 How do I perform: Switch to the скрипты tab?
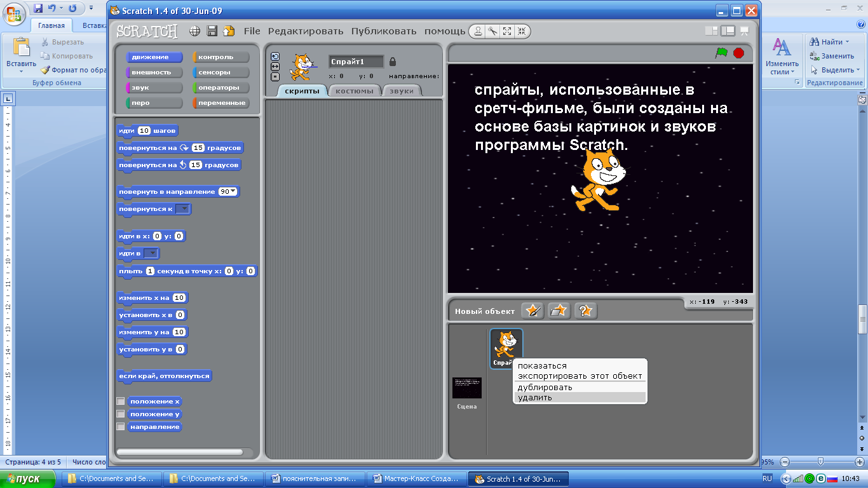point(302,91)
